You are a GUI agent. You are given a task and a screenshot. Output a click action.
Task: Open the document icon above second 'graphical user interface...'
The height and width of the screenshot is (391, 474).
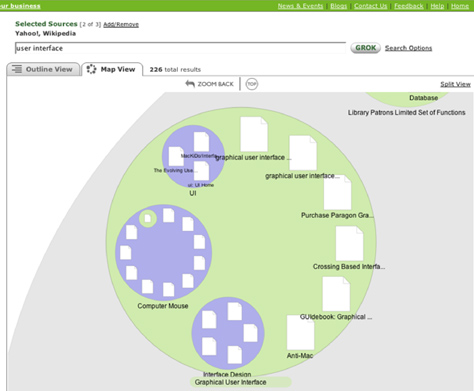pos(303,153)
